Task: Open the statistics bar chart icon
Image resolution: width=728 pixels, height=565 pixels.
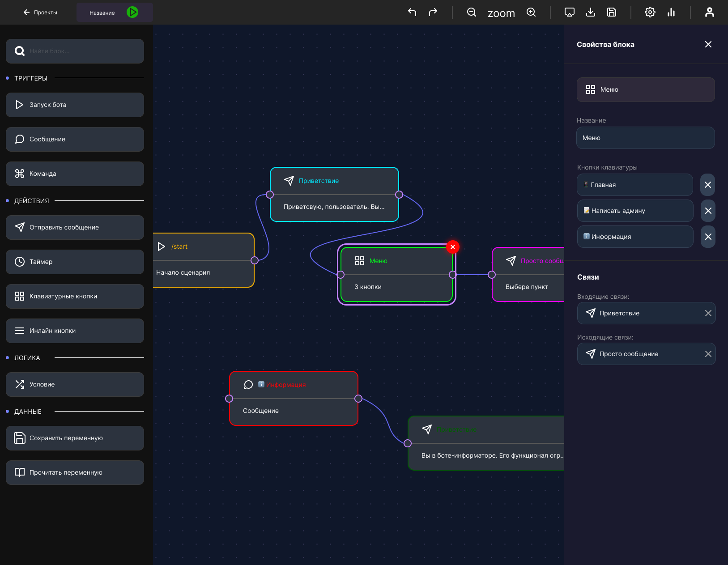Action: pyautogui.click(x=671, y=12)
